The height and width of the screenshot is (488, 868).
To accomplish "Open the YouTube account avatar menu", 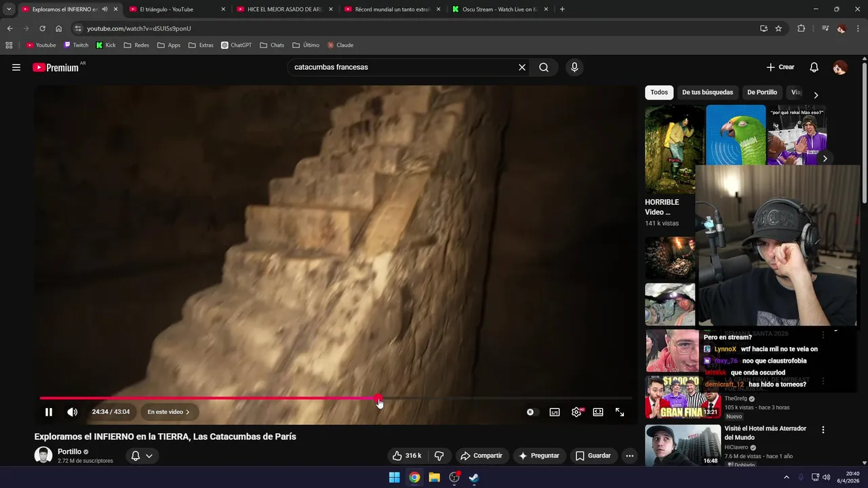I will click(840, 67).
